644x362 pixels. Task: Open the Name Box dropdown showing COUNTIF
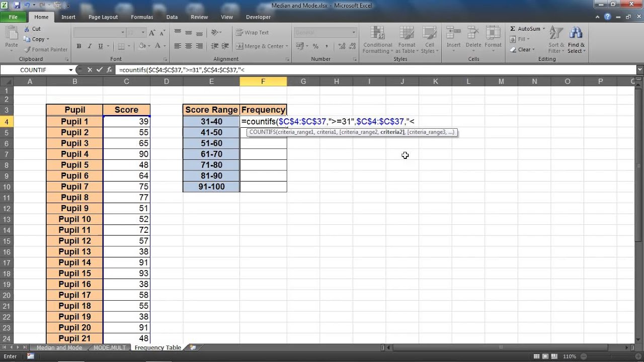click(x=71, y=70)
